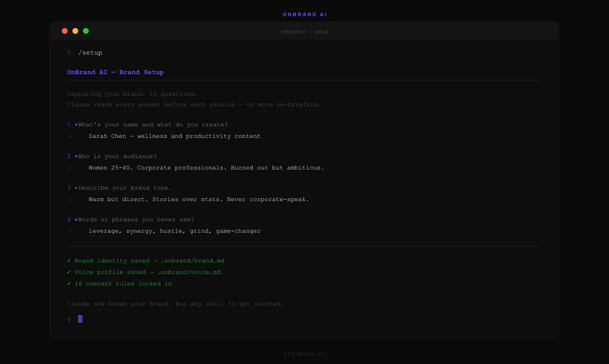Click the 'Claude reads every answer' line
Image resolution: width=609 pixels, height=364 pixels.
[x=194, y=105]
